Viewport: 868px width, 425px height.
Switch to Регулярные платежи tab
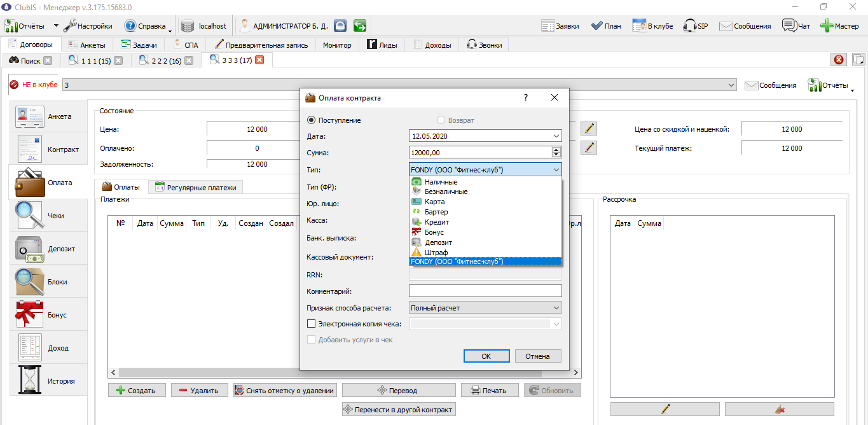196,188
